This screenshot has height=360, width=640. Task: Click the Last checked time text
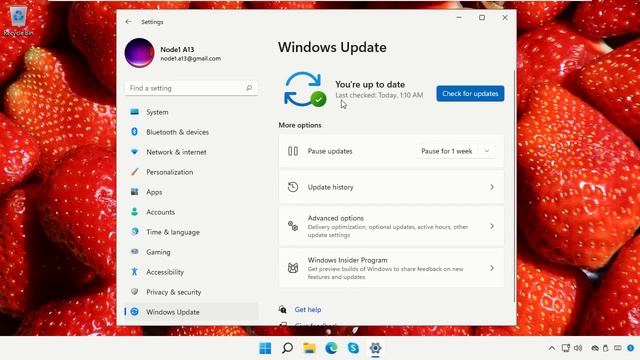[x=379, y=95]
